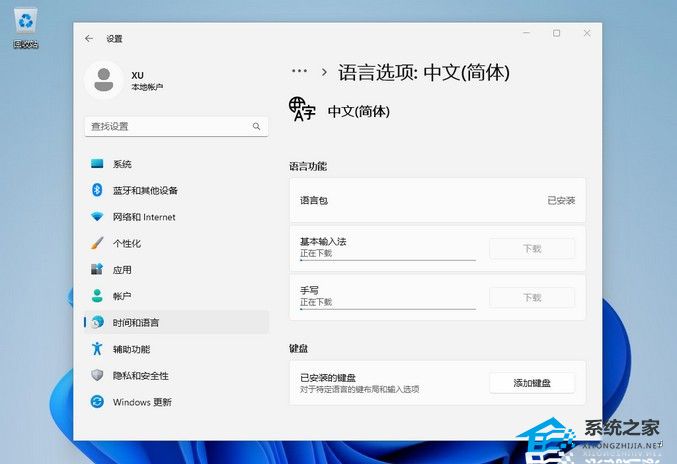
Task: Click the search magnifier icon
Action: tap(256, 126)
